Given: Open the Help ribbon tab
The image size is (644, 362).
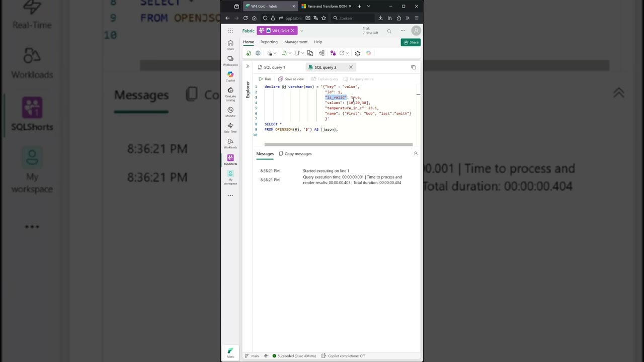Looking at the screenshot, I should tap(318, 42).
